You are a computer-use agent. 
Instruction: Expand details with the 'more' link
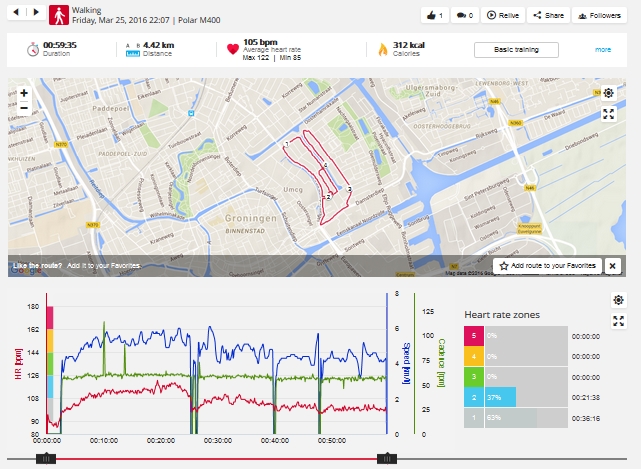click(603, 49)
